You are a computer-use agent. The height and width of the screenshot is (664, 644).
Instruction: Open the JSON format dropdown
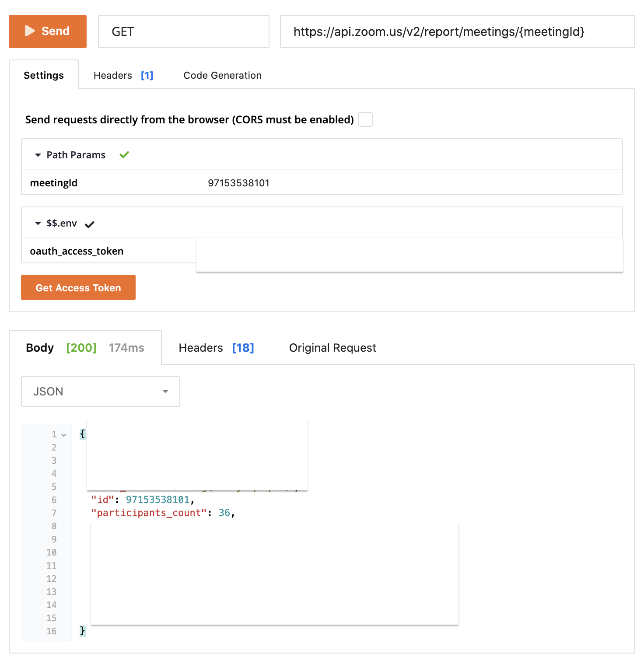pyautogui.click(x=101, y=391)
